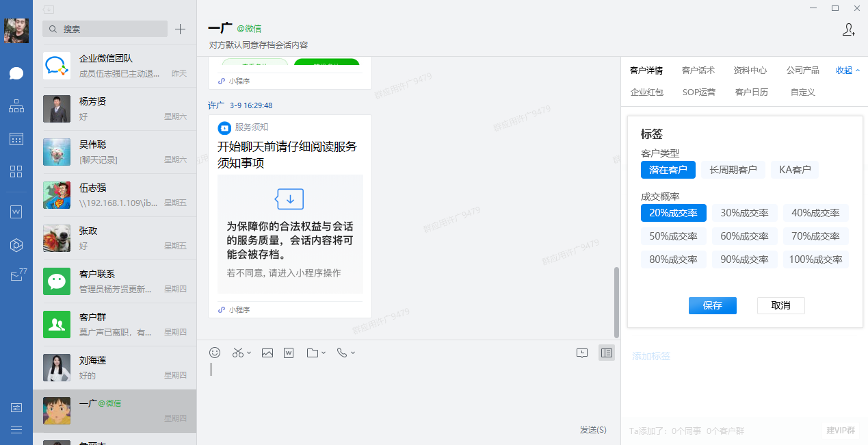Click the add member icon at top right

point(848,29)
